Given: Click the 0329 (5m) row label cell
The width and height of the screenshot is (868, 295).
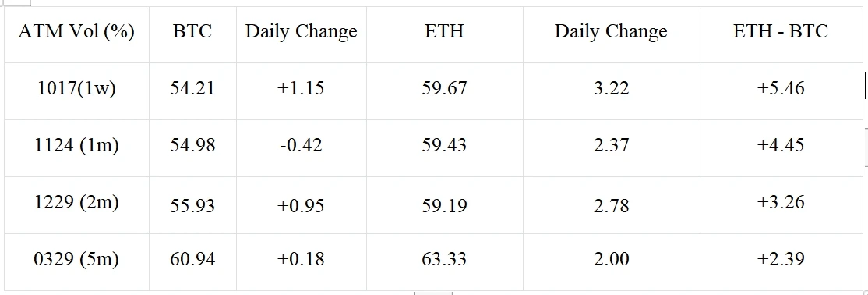Looking at the screenshot, I should click(76, 261).
